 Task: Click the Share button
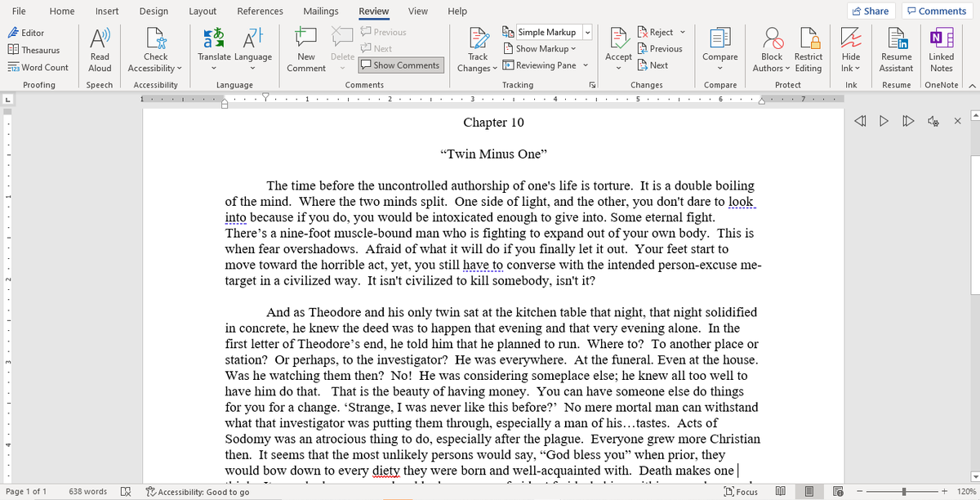tap(870, 11)
